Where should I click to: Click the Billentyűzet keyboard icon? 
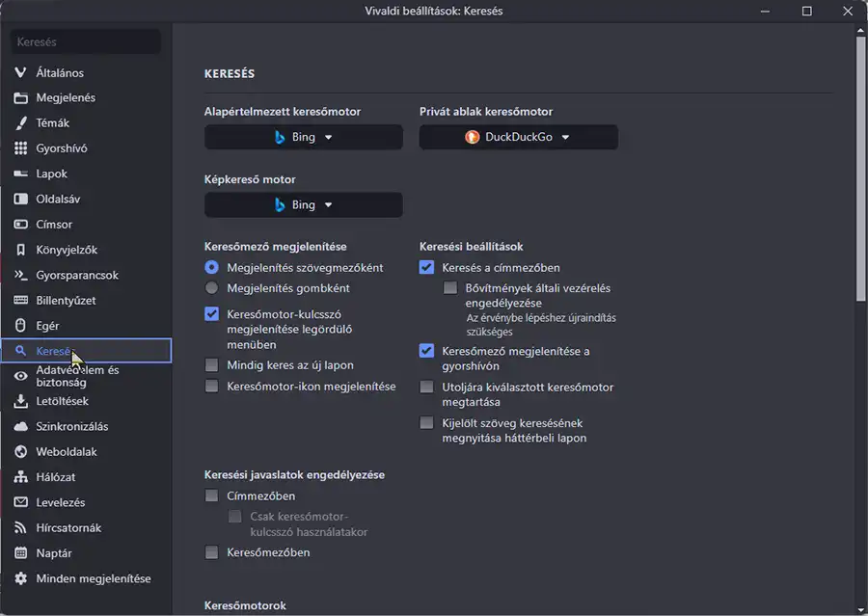20,301
